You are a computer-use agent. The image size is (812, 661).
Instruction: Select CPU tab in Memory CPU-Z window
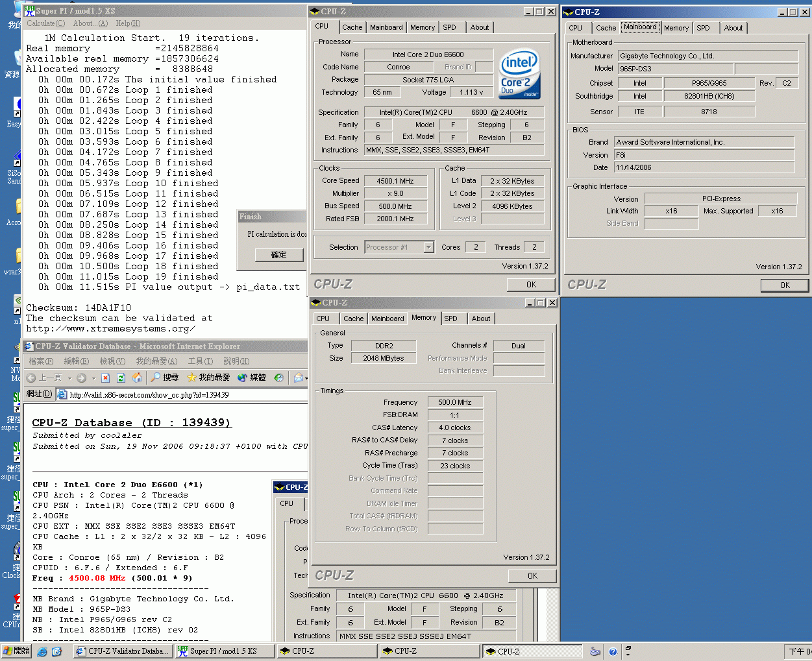coord(323,318)
